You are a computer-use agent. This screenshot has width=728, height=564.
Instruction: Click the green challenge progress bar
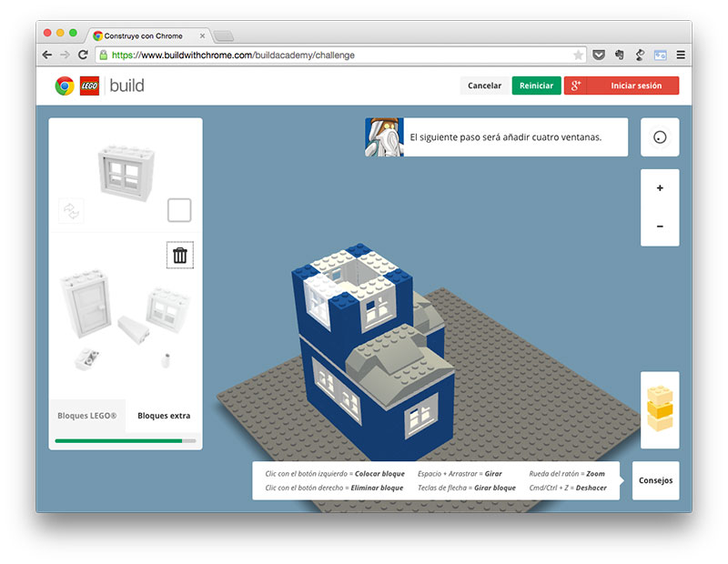[x=126, y=441]
